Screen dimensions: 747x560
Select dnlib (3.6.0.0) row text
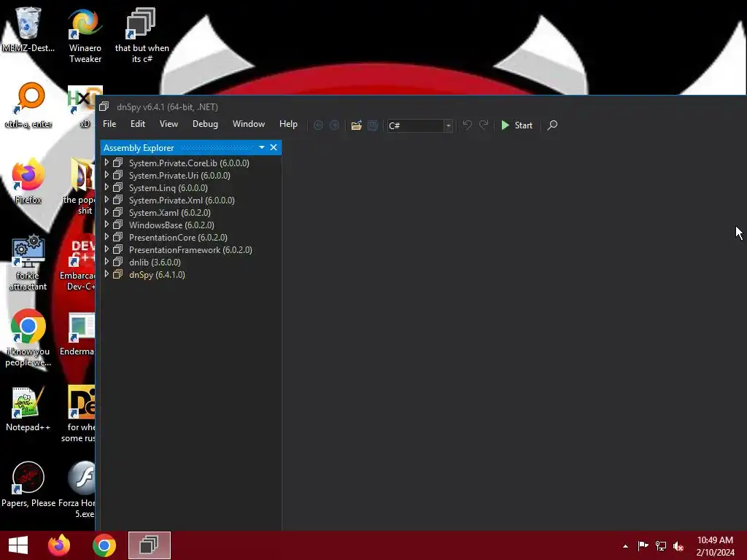(155, 262)
